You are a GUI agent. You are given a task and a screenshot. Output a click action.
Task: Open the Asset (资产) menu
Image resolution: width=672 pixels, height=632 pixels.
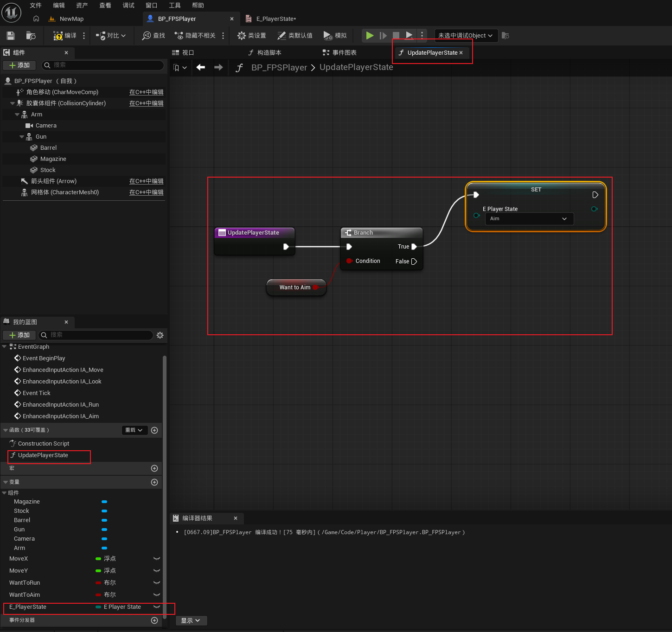pyautogui.click(x=82, y=6)
